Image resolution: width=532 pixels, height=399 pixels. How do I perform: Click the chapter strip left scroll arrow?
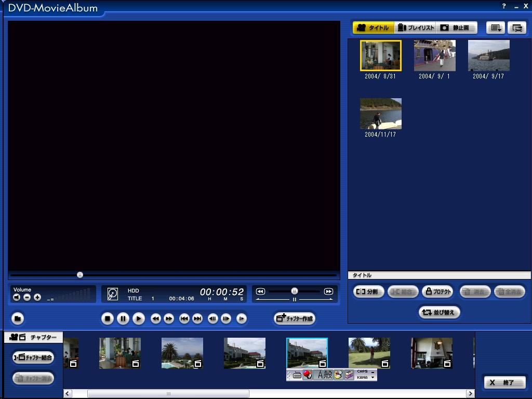coord(68,394)
